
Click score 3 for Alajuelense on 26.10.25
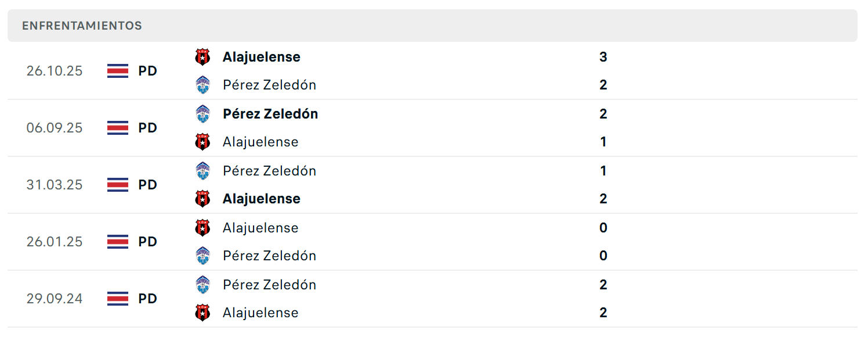603,57
